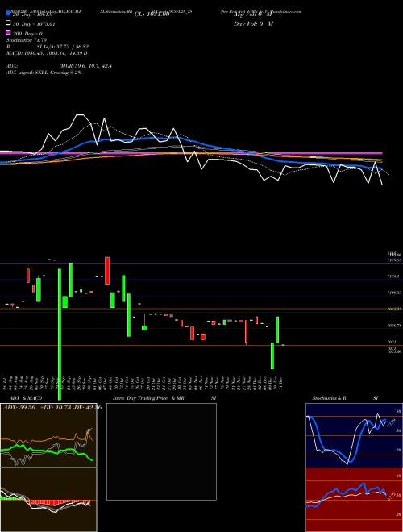Screen dimensions: 403x532
Task: Click the MACD histogram chart panel
Action: [48, 500]
